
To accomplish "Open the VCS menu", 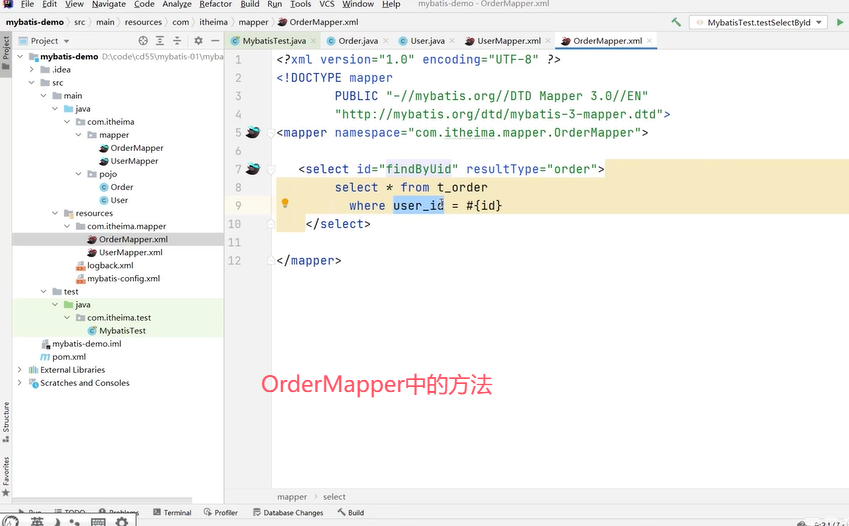I will (326, 4).
